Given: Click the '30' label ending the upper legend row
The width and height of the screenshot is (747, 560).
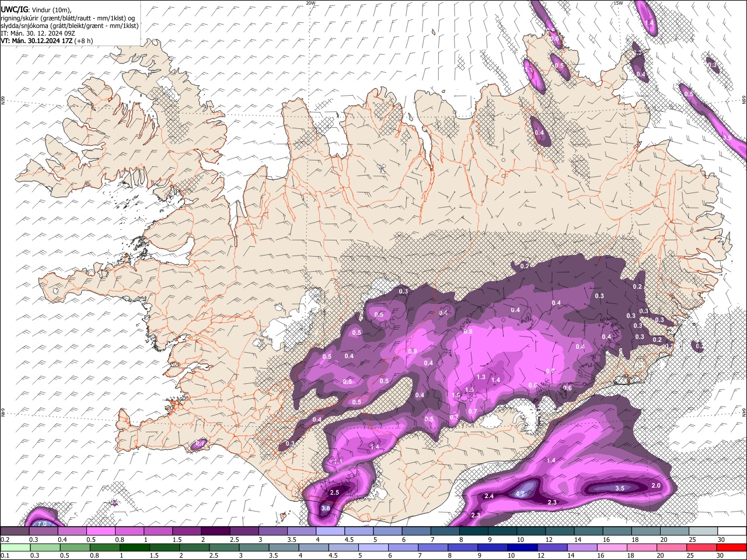Looking at the screenshot, I should pyautogui.click(x=721, y=540).
